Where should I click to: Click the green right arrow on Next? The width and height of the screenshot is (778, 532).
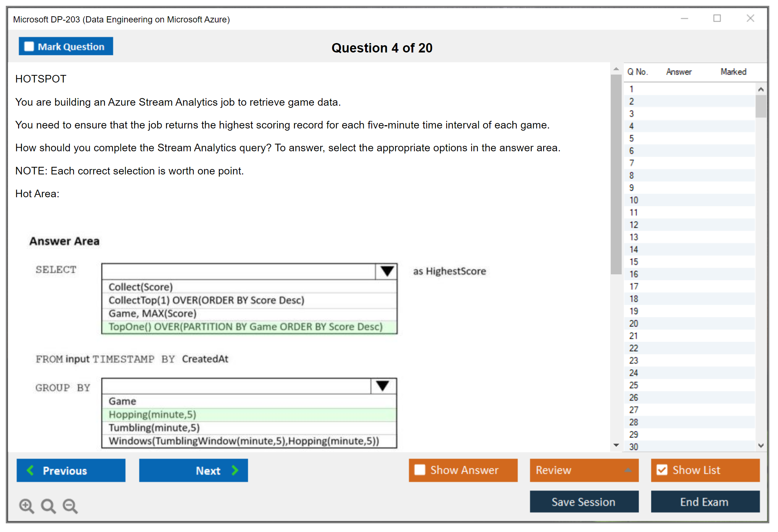pyautogui.click(x=235, y=470)
